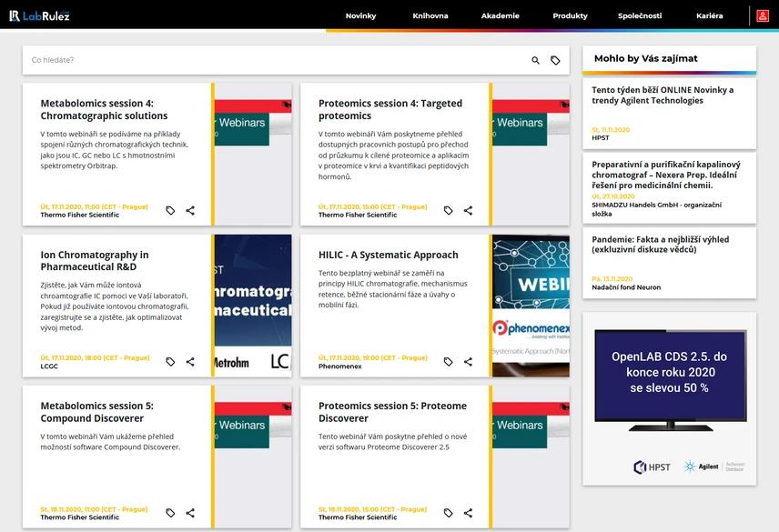Click 'LCGC' company name

(x=49, y=366)
